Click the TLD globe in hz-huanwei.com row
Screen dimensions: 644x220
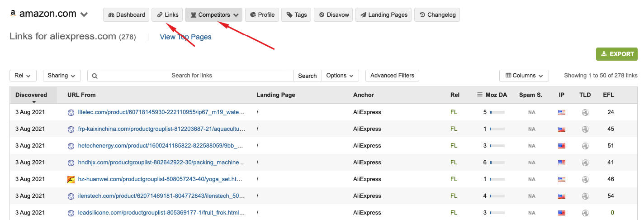pos(585,179)
